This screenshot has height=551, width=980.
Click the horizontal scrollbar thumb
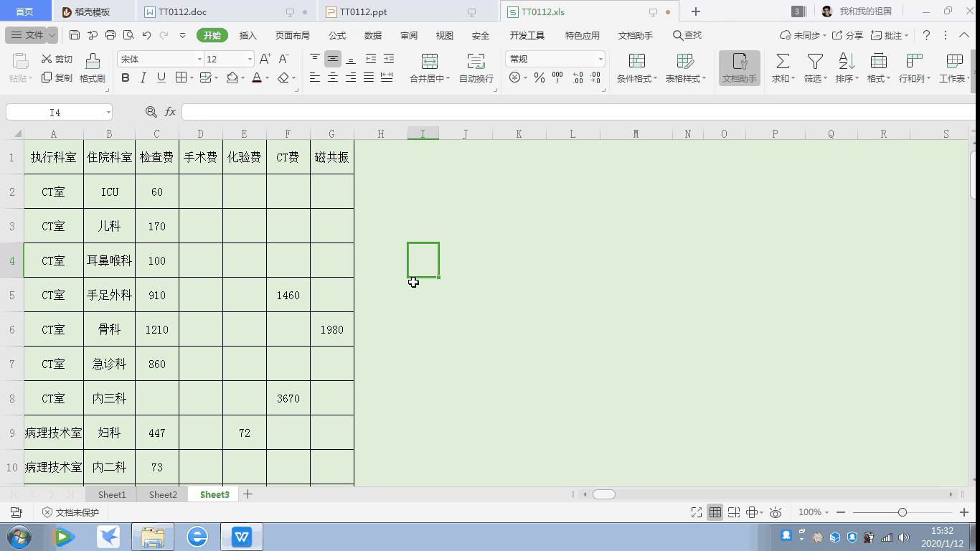tap(604, 494)
